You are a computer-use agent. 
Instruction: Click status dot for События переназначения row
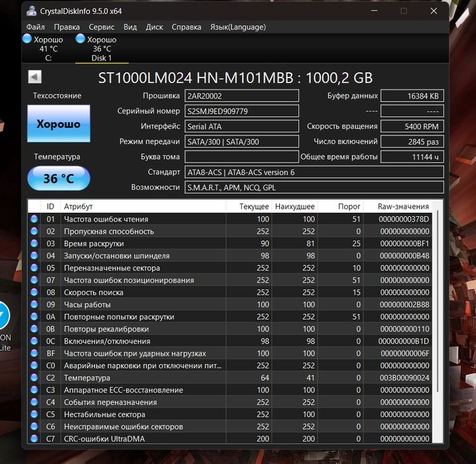coord(34,402)
